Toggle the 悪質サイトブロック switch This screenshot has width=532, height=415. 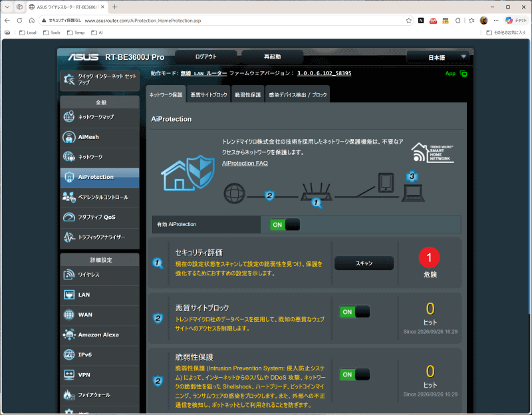click(x=354, y=312)
